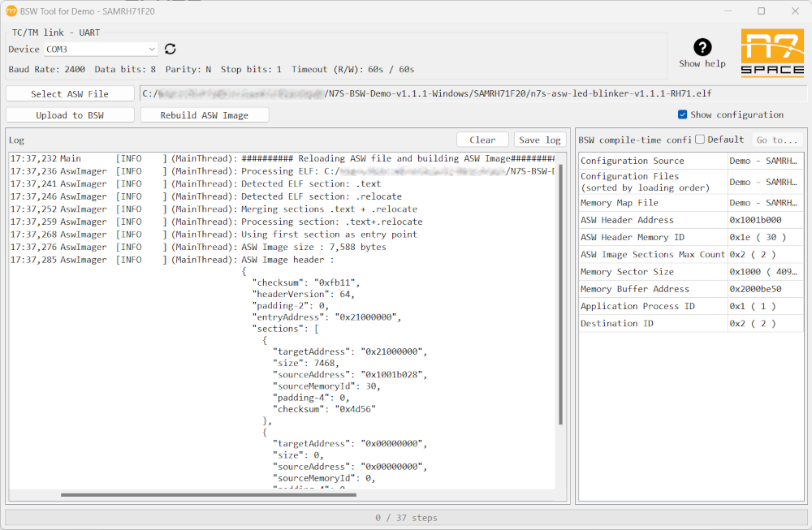
Task: Click the Select ASW File button
Action: [x=70, y=93]
